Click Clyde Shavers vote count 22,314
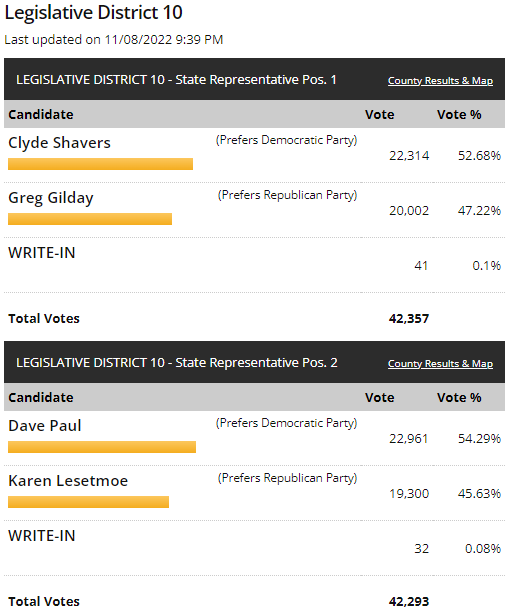The image size is (510, 611). click(409, 156)
